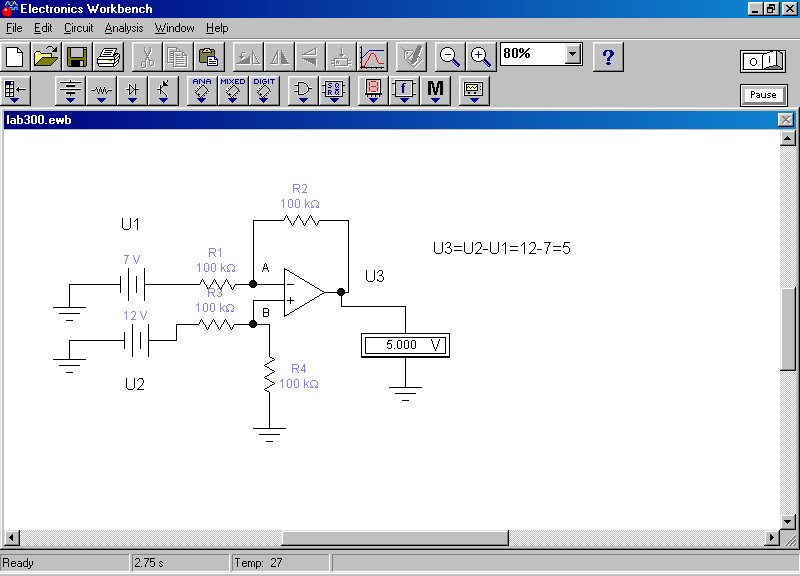Click the 80% zoom field
Image resolution: width=800 pixels, height=576 pixels.
pos(533,54)
